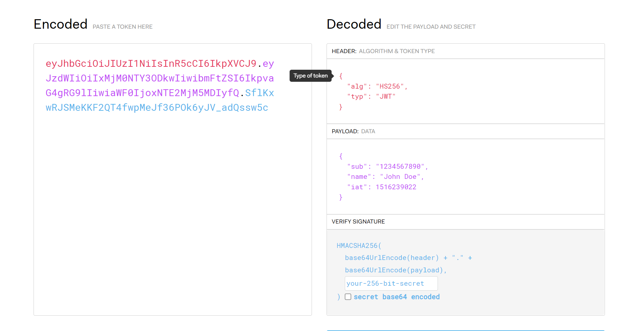Click the "Type of token" tooltip
644x331 pixels.
(x=310, y=76)
